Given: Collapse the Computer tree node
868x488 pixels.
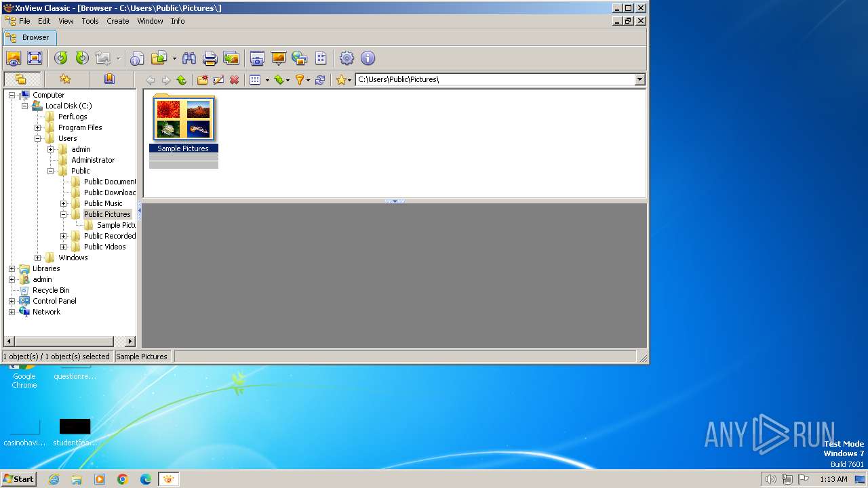Looking at the screenshot, I should (12, 95).
